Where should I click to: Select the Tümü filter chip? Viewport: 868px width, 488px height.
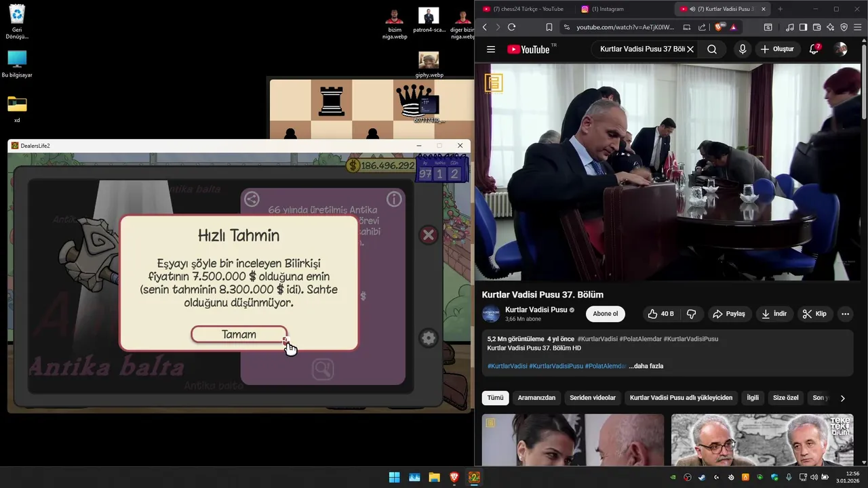tap(495, 398)
